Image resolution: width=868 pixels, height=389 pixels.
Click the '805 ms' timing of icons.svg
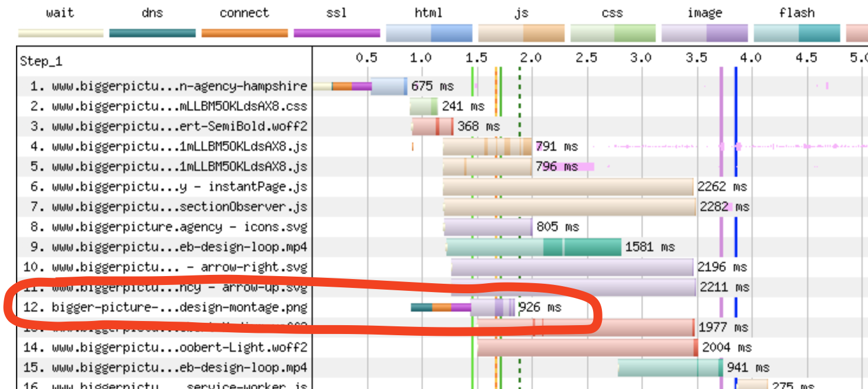(558, 227)
